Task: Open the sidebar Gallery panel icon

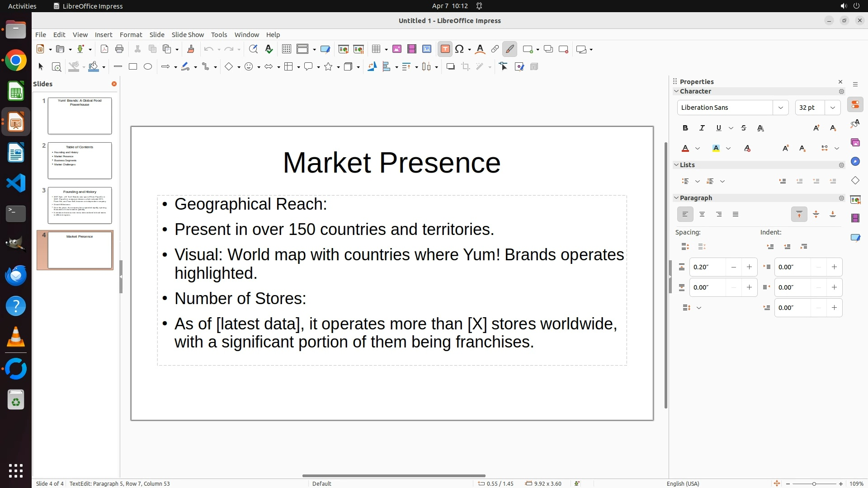Action: [855, 143]
